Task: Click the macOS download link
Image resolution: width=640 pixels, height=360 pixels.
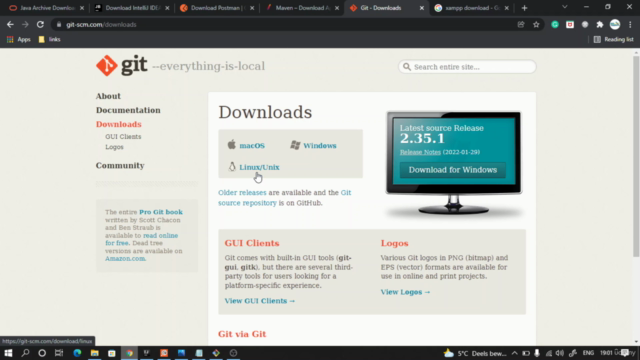Action: click(252, 146)
